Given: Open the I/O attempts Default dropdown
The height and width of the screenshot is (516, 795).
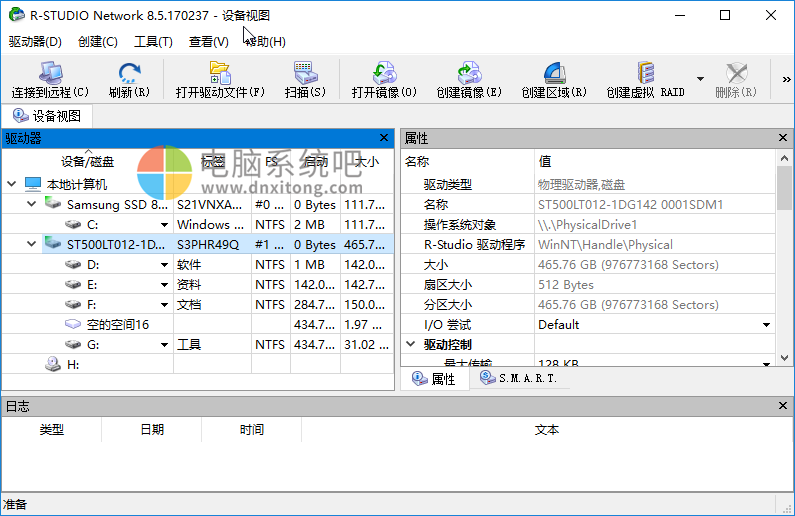Looking at the screenshot, I should (766, 324).
